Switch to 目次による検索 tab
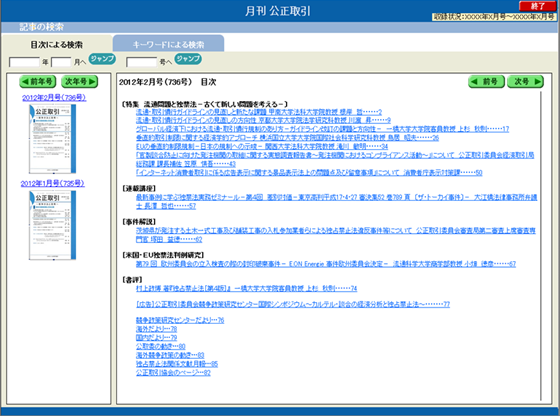 click(x=56, y=45)
